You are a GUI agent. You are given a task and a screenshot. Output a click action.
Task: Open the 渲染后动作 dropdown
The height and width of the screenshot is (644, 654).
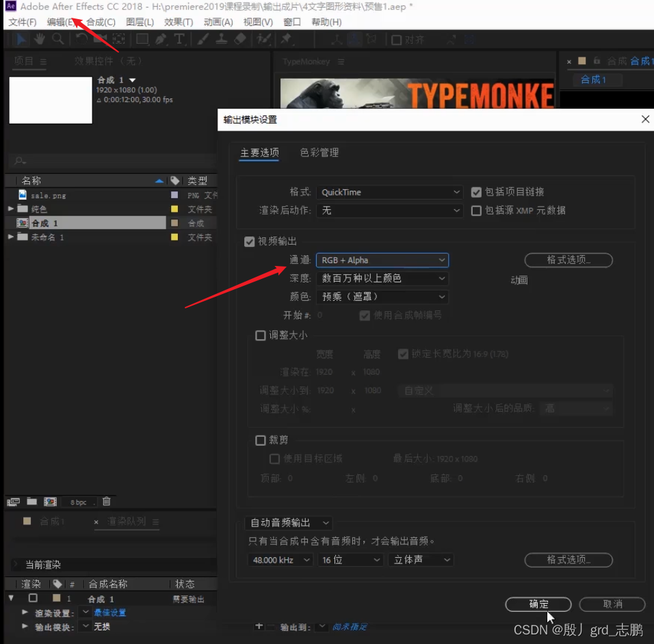[389, 211]
